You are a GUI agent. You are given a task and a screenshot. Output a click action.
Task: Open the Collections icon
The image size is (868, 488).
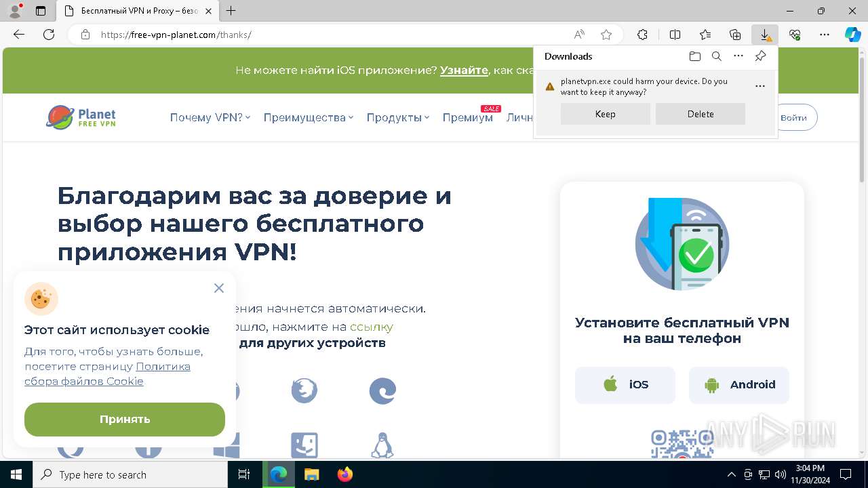[x=735, y=35]
